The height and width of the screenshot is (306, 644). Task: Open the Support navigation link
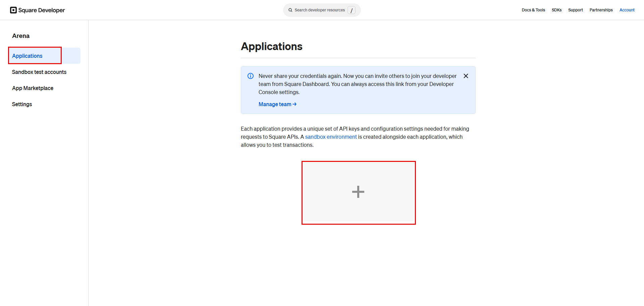point(576,10)
